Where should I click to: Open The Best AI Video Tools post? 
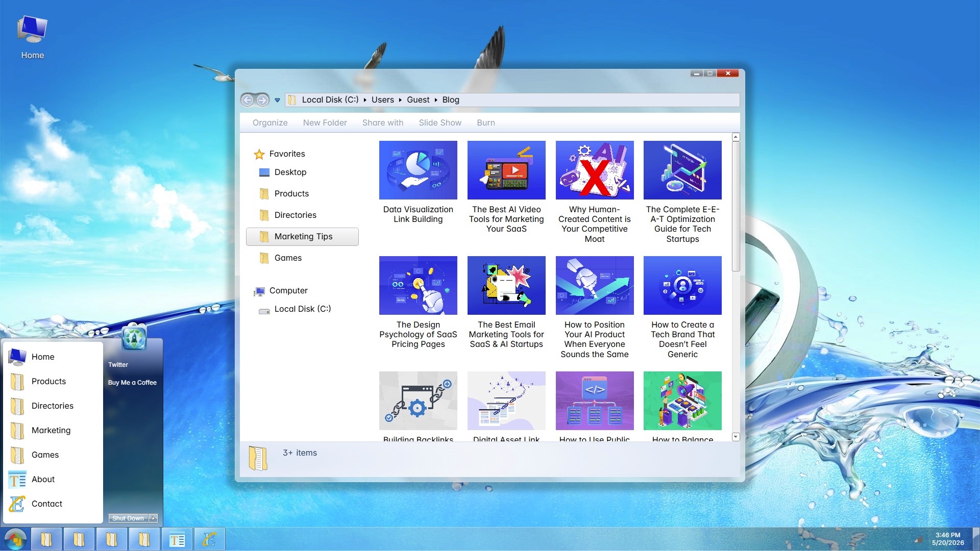(506, 187)
